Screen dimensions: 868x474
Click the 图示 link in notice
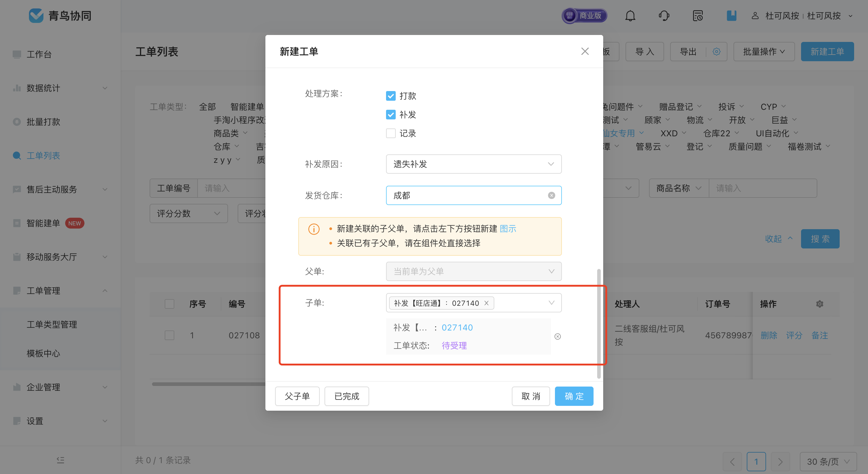(x=508, y=229)
